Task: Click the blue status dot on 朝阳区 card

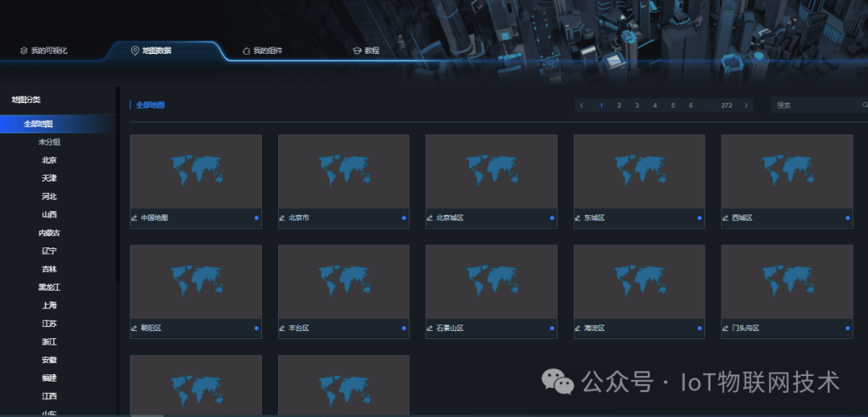Action: (x=256, y=329)
